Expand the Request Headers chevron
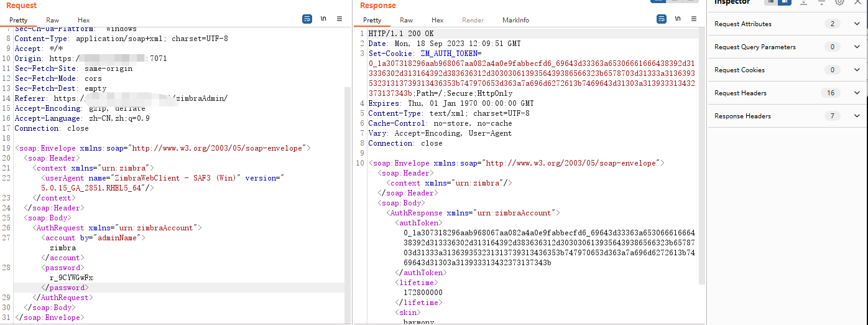Screen dimensions: 868x325 [857, 93]
